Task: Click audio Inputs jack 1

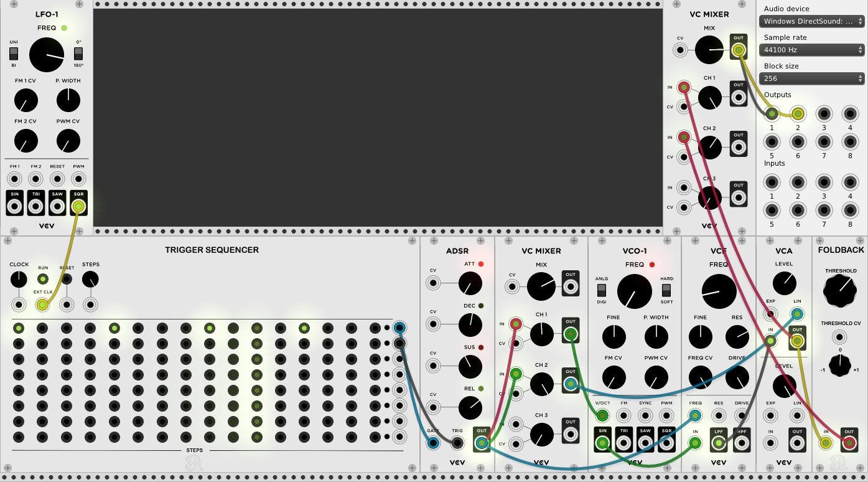Action: point(772,182)
